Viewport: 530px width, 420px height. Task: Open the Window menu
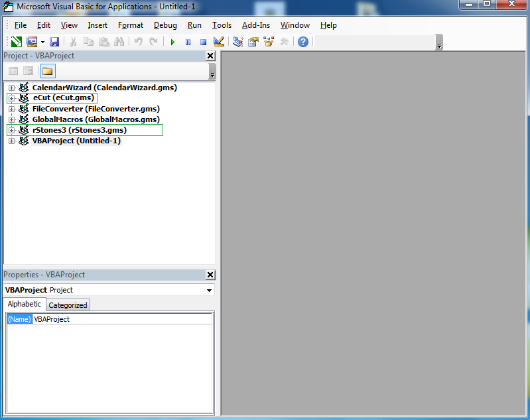[295, 25]
